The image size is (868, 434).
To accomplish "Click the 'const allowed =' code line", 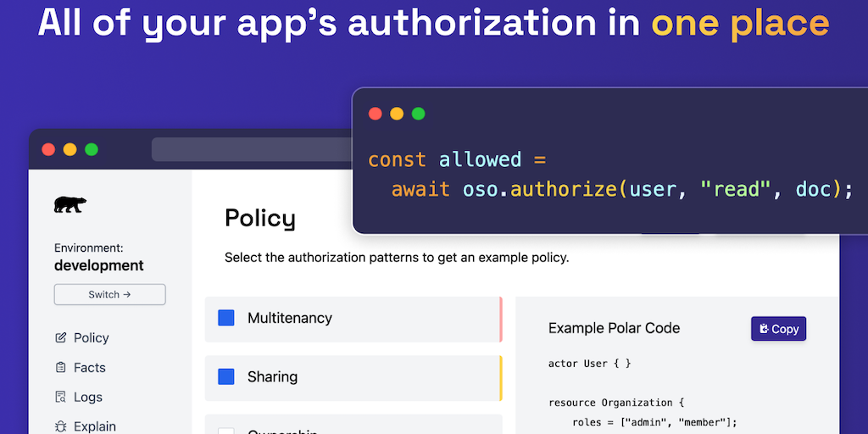I will [457, 159].
